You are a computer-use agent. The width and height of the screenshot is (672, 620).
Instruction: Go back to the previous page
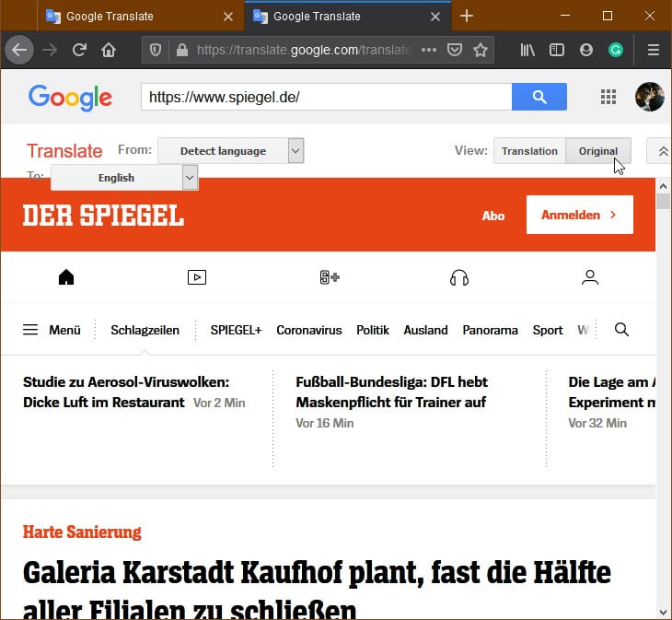[x=19, y=50]
